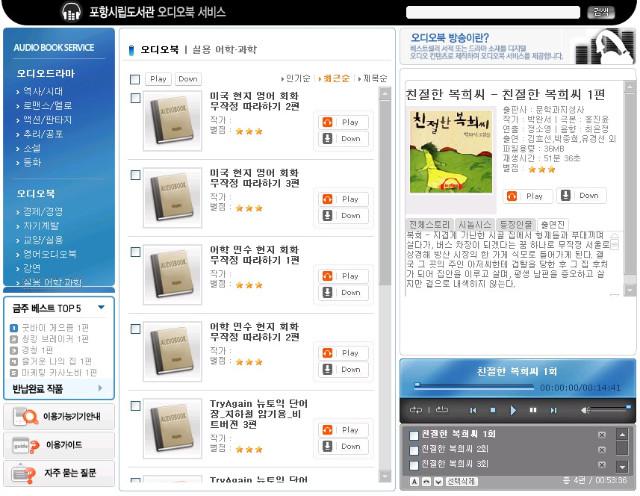Check 어학 연수 현지 회화 1편 checkbox
This screenshot has width=640, height=496.
pos(136,252)
